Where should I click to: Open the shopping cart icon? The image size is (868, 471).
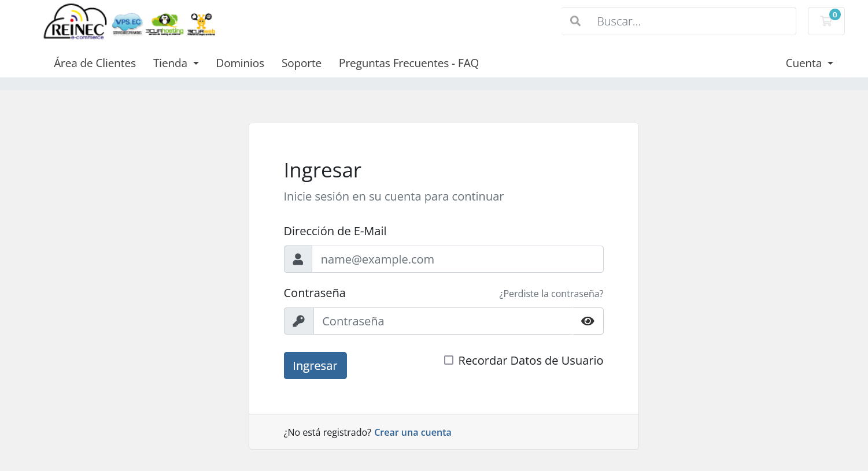(826, 21)
